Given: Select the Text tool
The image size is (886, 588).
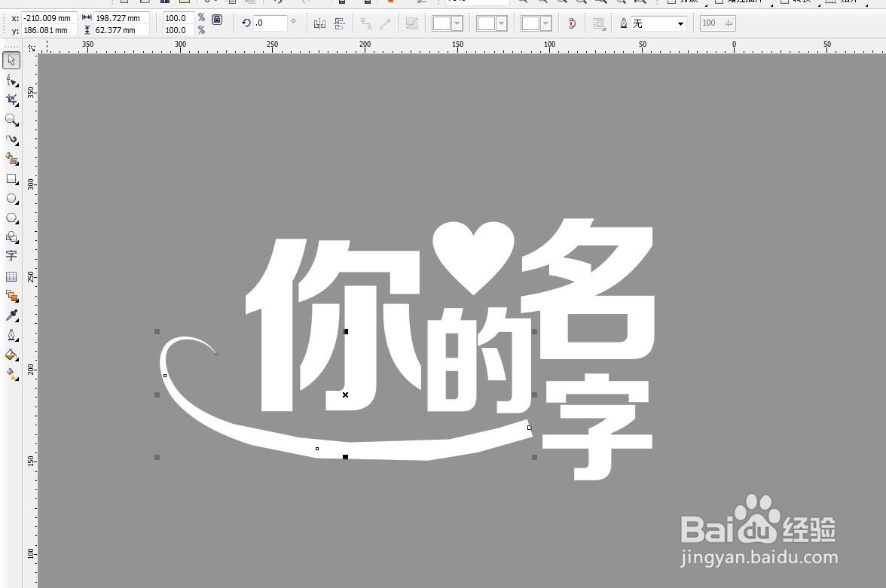Looking at the screenshot, I should click(x=11, y=256).
